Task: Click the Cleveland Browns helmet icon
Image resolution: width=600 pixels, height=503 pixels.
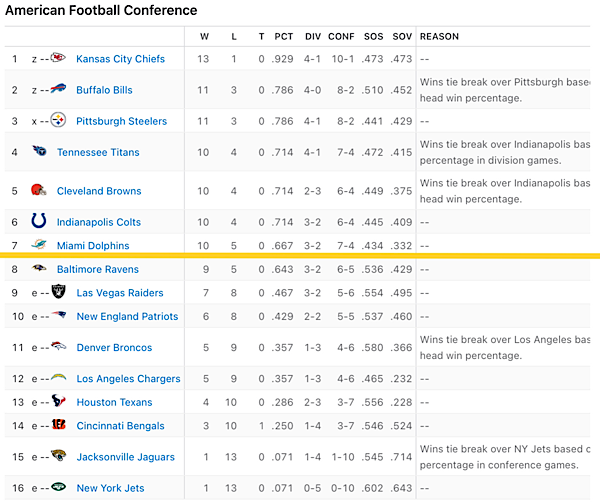Action: [39, 191]
